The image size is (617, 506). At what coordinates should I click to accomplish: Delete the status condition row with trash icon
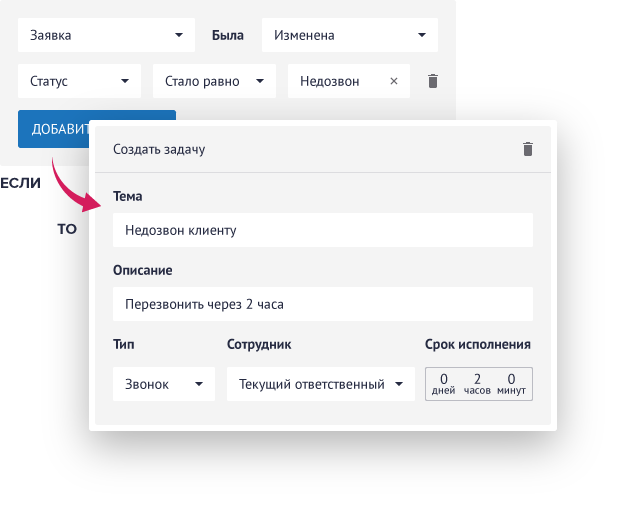pos(433,82)
